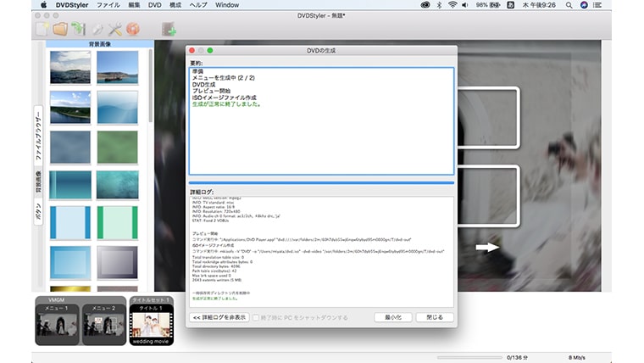
Task: Click the 8 Mb/s bitrate in status bar
Action: [x=577, y=358]
